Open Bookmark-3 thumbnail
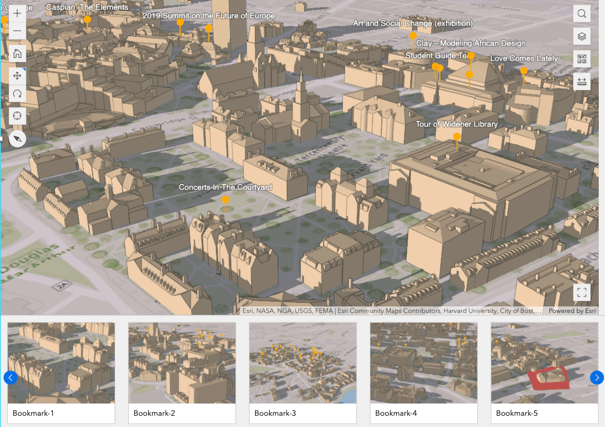The image size is (605, 427). 303,363
